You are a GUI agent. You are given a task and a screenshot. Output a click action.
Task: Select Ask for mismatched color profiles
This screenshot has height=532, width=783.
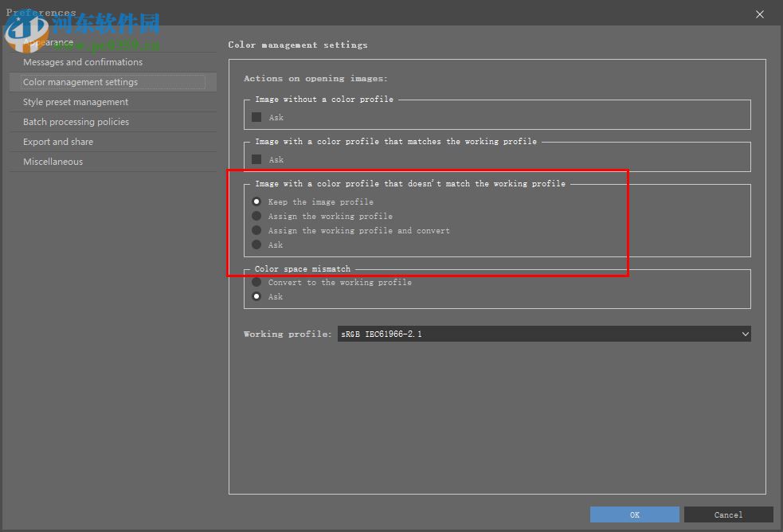point(256,244)
